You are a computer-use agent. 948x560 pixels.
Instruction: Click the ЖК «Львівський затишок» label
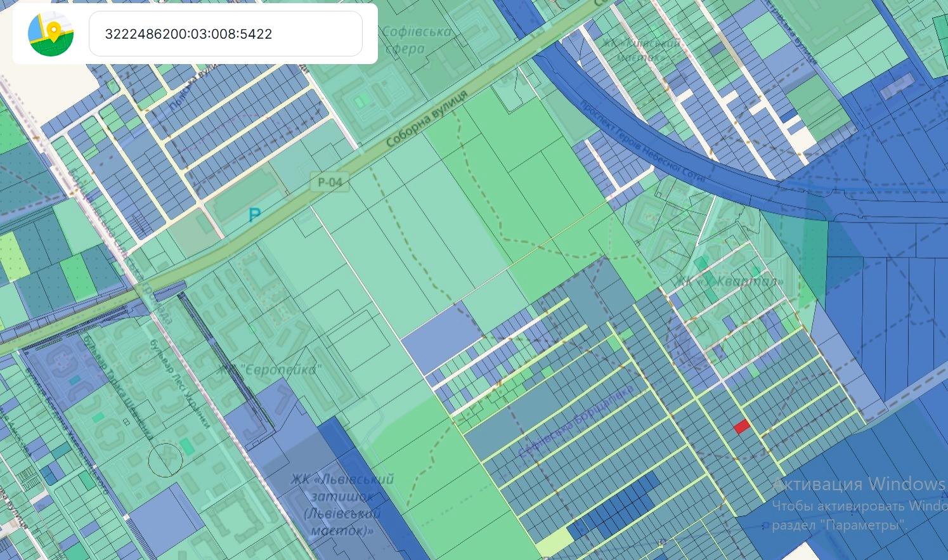[342, 504]
